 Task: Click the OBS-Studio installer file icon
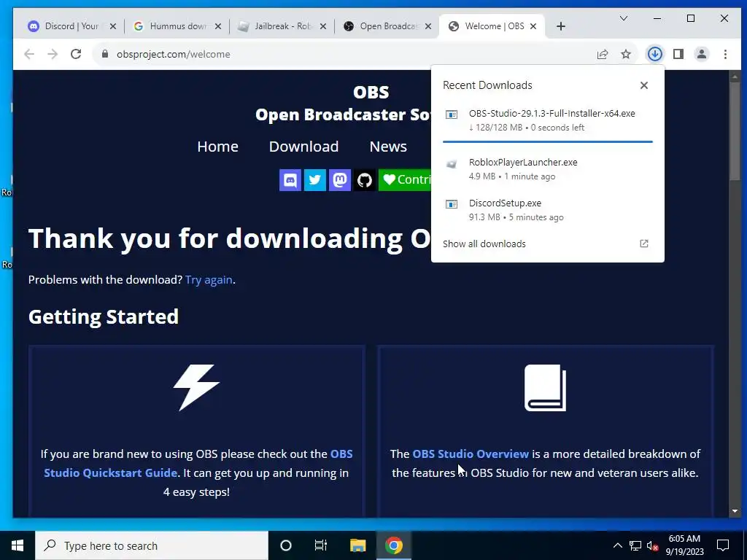451,114
